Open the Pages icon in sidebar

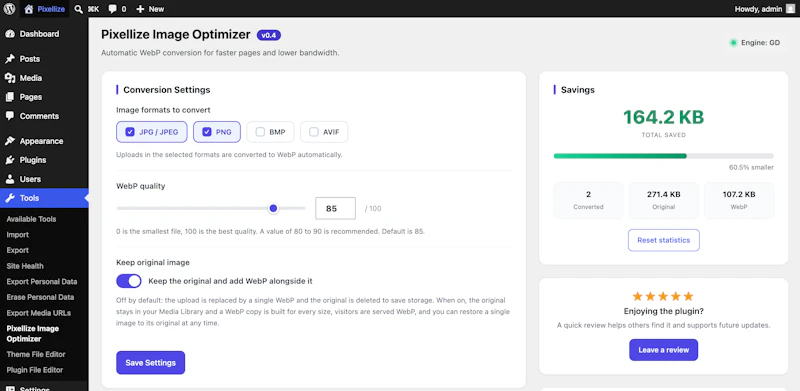[10, 97]
